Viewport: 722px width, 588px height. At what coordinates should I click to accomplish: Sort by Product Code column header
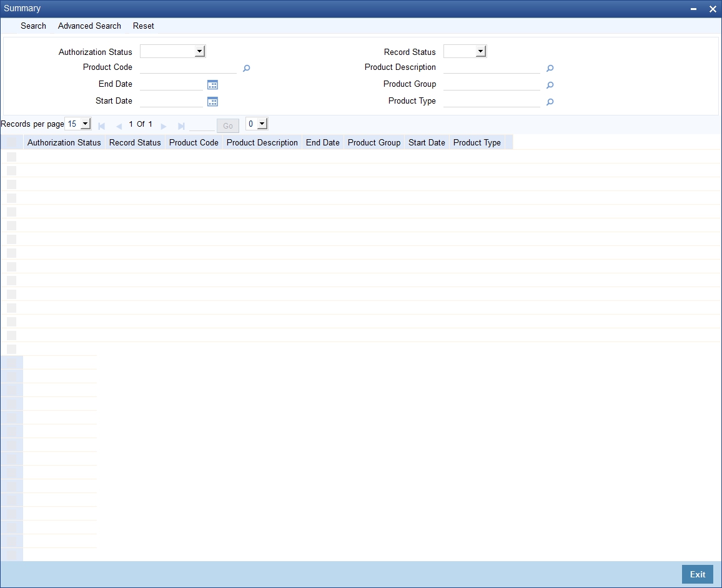pos(194,142)
